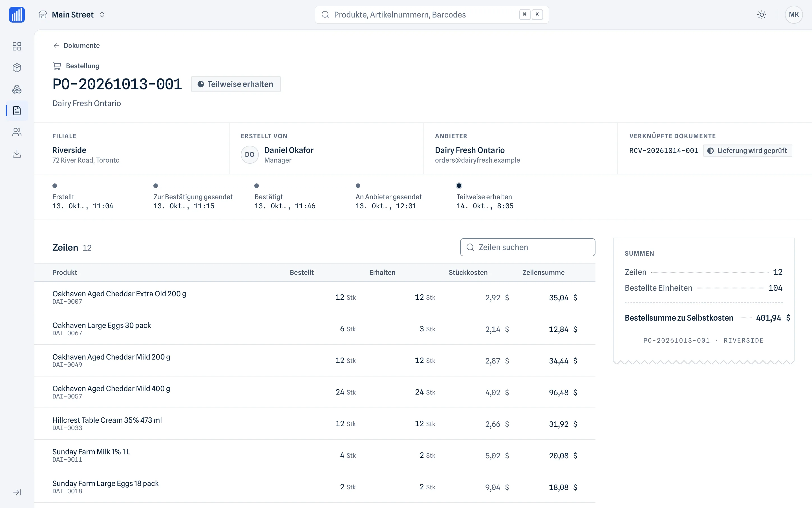The image size is (812, 508).
Task: Focus the Zeilen suchen search field
Action: [x=528, y=247]
